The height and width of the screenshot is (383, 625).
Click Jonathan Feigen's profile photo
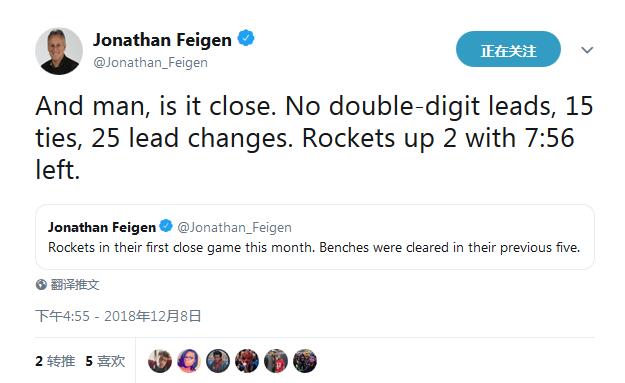(x=59, y=51)
